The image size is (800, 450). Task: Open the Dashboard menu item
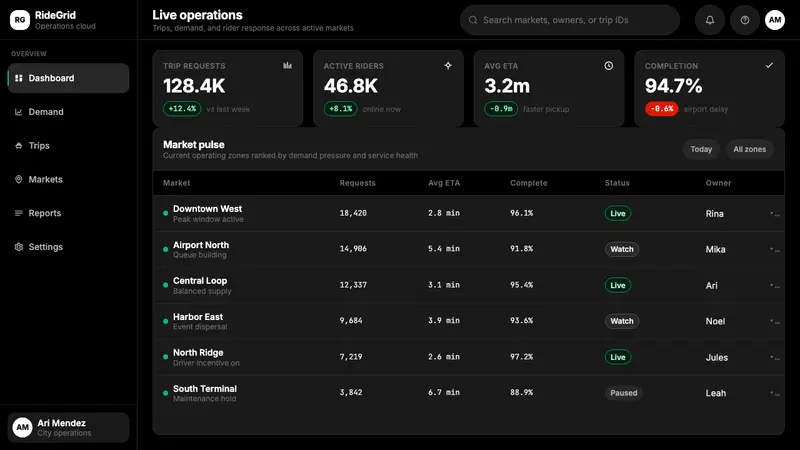click(x=68, y=78)
